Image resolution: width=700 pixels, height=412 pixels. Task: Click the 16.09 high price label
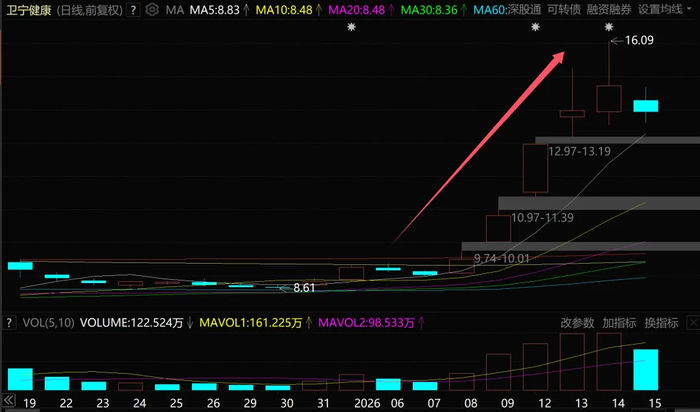coord(639,40)
